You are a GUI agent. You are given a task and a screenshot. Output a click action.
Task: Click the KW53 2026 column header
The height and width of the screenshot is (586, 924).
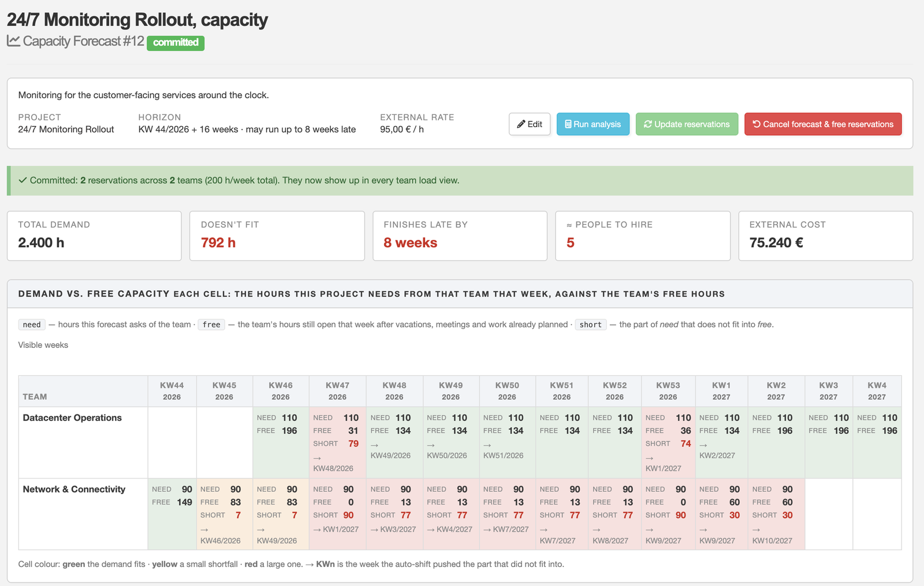[x=668, y=391]
